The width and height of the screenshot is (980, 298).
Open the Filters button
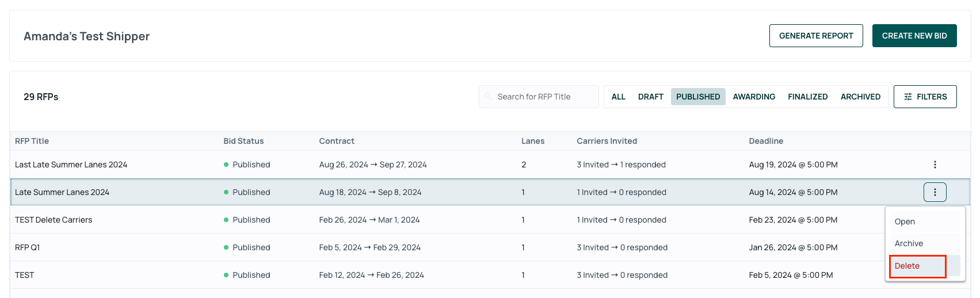(x=925, y=97)
